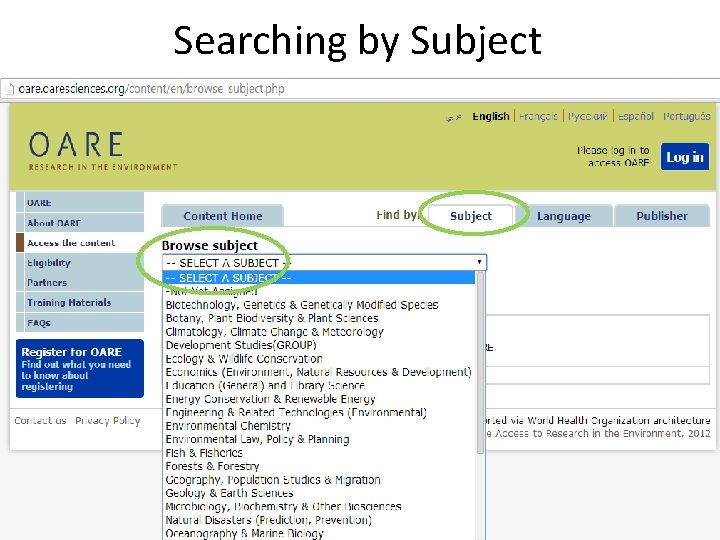This screenshot has width=720, height=540.
Task: Click the Register for OARE banner
Action: (80, 368)
